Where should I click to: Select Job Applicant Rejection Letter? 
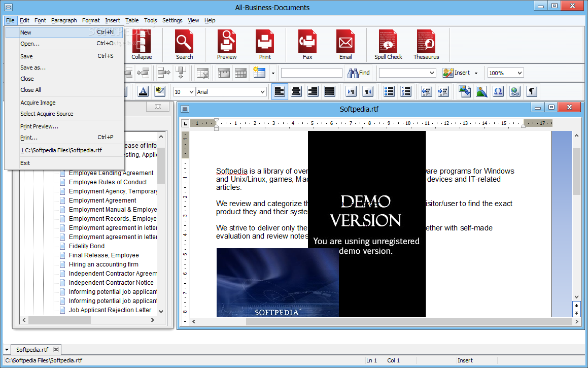pos(110,310)
